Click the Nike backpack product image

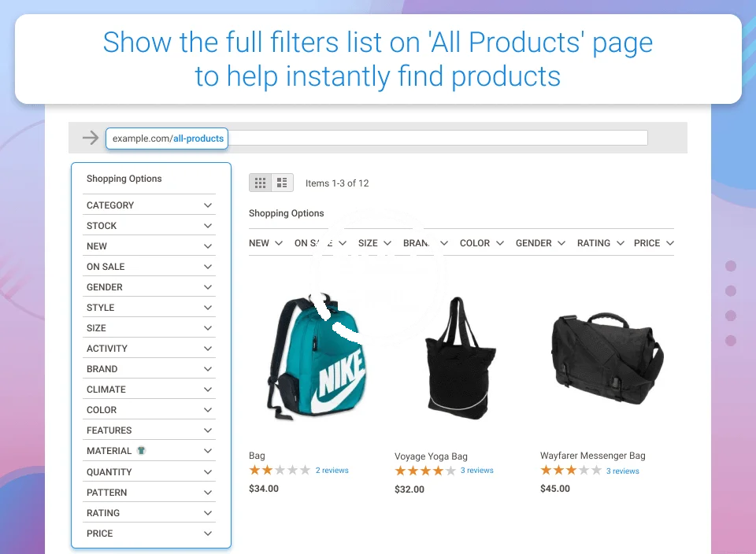pyautogui.click(x=316, y=357)
